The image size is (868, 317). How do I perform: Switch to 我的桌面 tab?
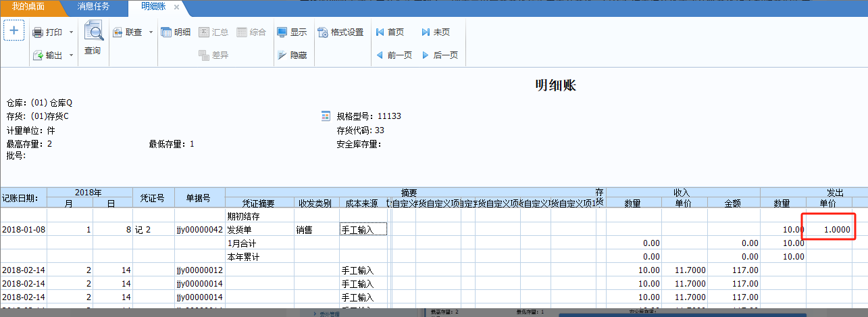click(28, 7)
